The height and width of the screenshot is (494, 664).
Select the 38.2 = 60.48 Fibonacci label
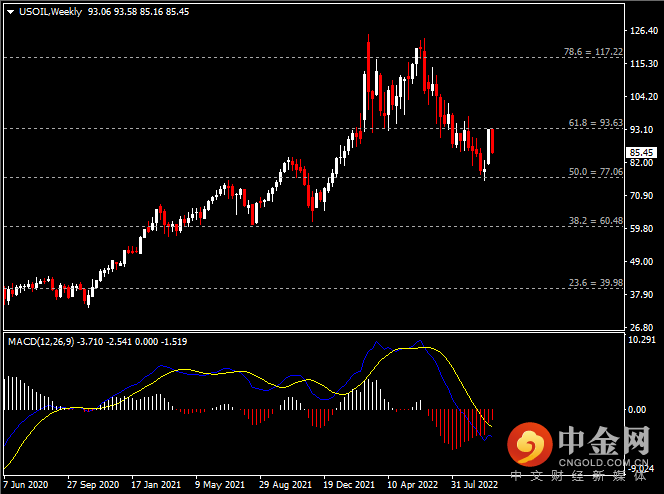click(x=595, y=220)
